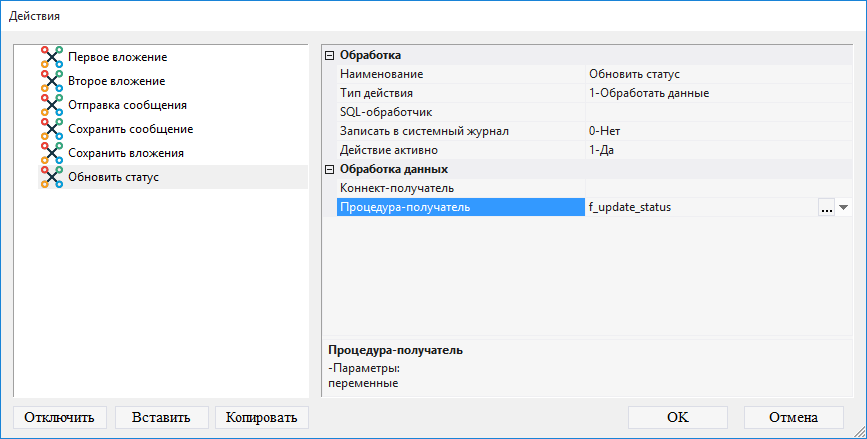Collapse the Обработка данных section

coord(330,170)
